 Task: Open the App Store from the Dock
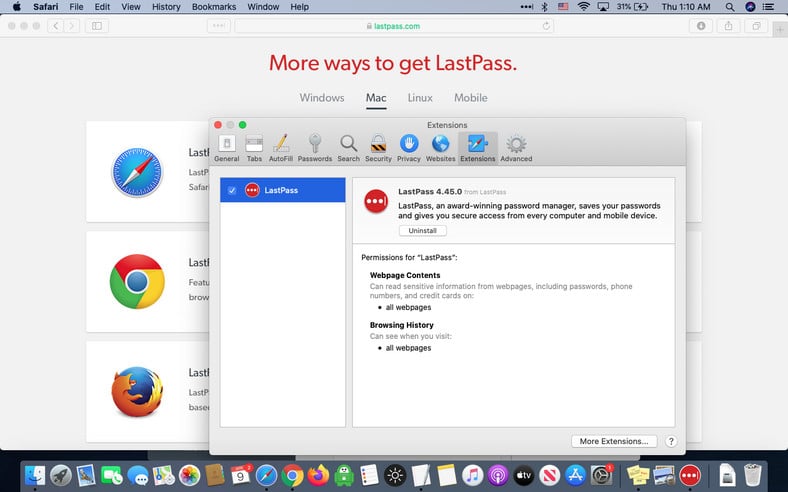click(x=575, y=475)
